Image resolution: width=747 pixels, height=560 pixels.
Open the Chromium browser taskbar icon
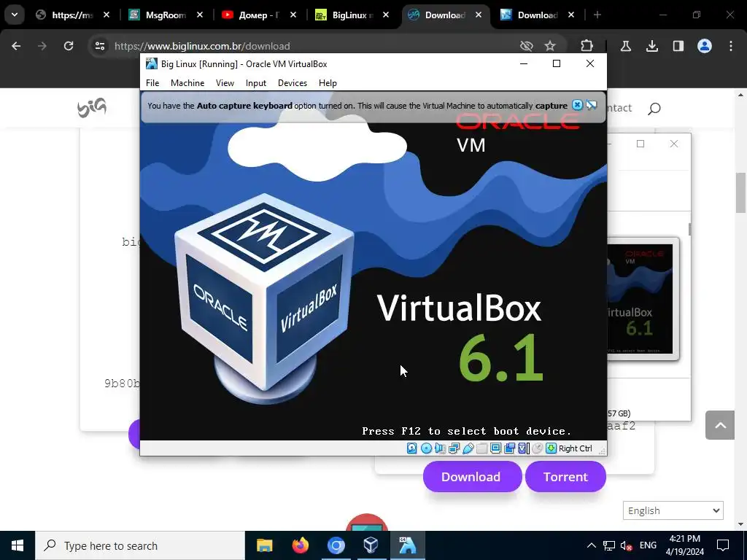(x=336, y=545)
